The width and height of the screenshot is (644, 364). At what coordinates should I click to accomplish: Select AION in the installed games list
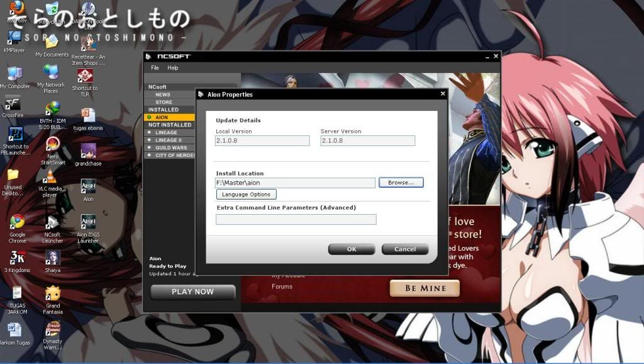[169, 117]
